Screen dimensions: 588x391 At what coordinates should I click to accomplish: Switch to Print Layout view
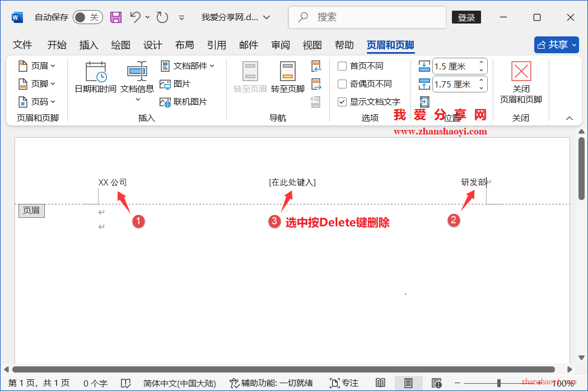(x=408, y=383)
